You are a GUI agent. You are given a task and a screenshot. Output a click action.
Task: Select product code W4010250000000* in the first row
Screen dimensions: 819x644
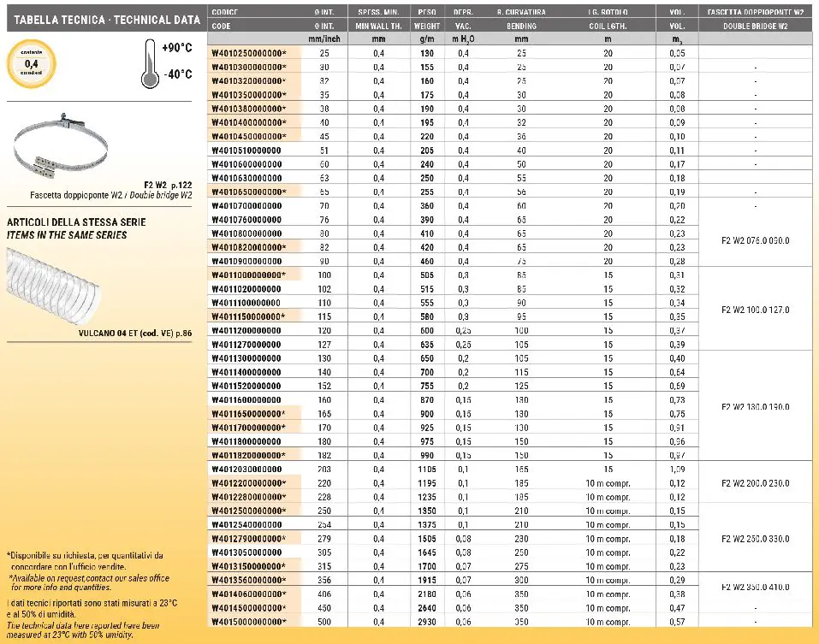[248, 53]
